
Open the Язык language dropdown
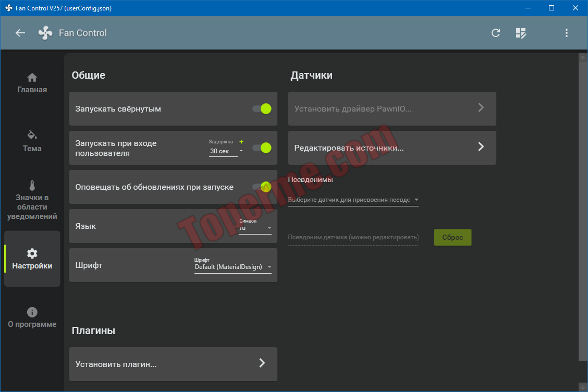coord(255,228)
